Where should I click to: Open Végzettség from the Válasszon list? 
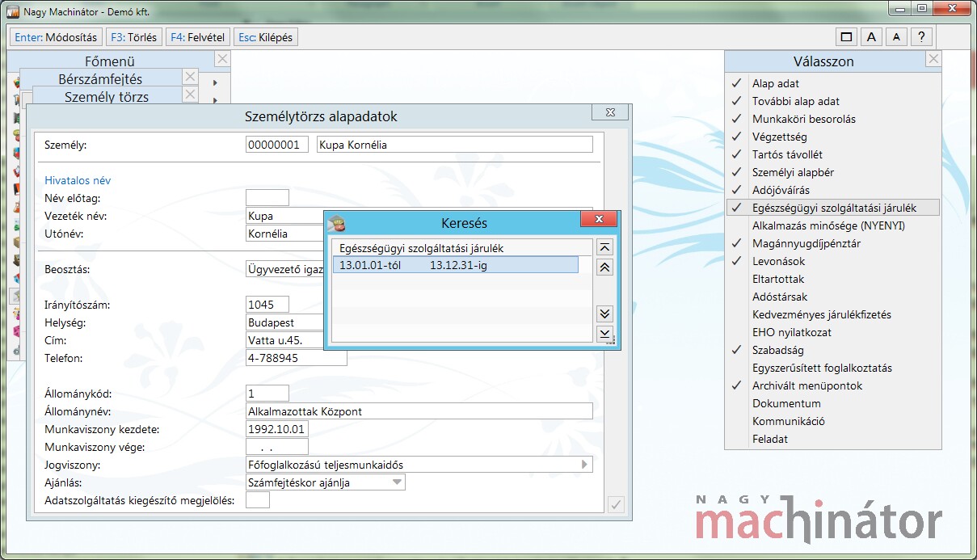click(x=833, y=137)
